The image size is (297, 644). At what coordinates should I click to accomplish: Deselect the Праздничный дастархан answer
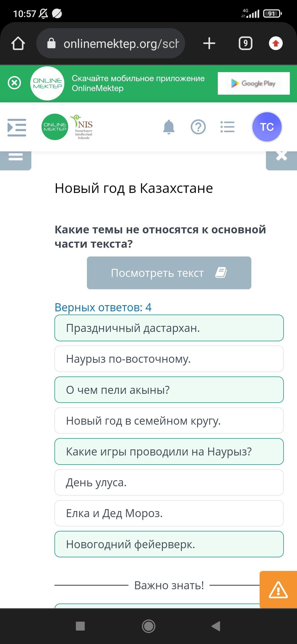point(169,328)
